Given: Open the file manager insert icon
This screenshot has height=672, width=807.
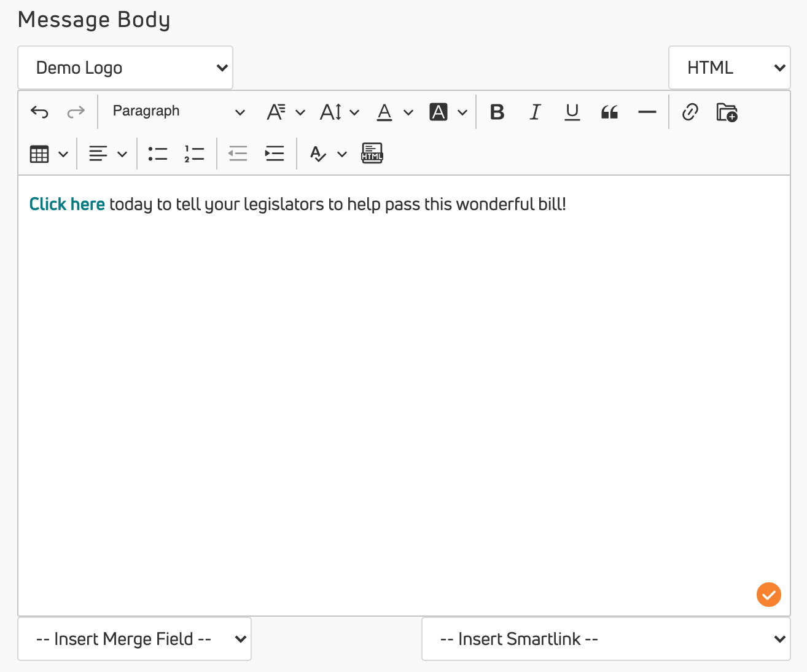Looking at the screenshot, I should coord(727,112).
